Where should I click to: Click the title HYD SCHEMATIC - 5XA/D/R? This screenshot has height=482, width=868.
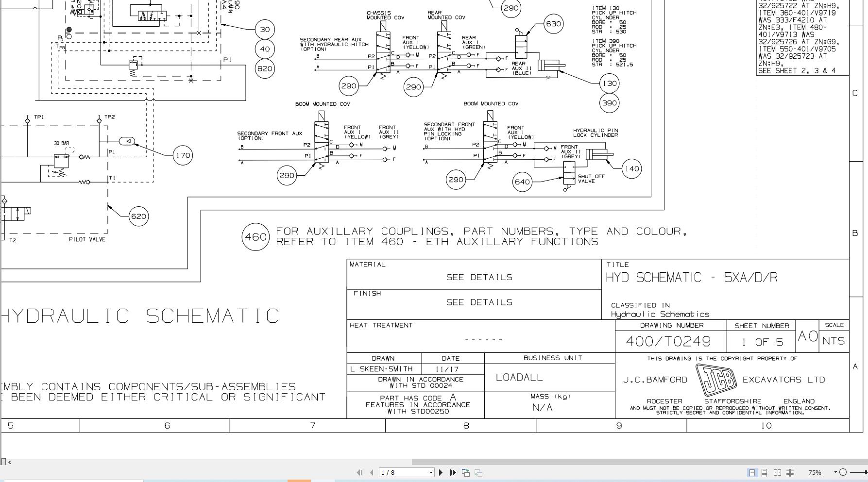tap(692, 278)
